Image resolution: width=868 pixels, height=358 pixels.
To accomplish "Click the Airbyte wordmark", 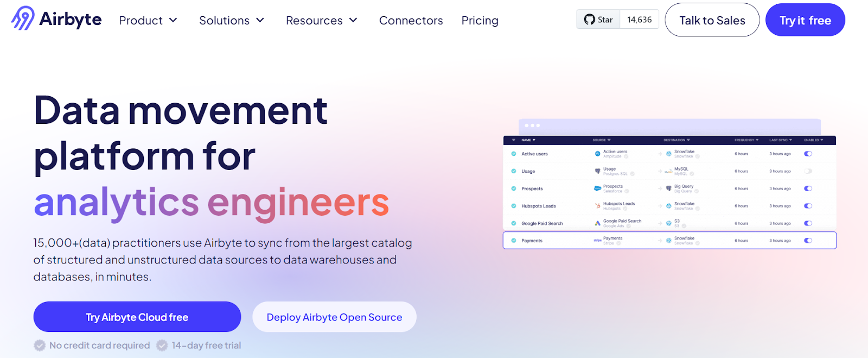I will 71,19.
